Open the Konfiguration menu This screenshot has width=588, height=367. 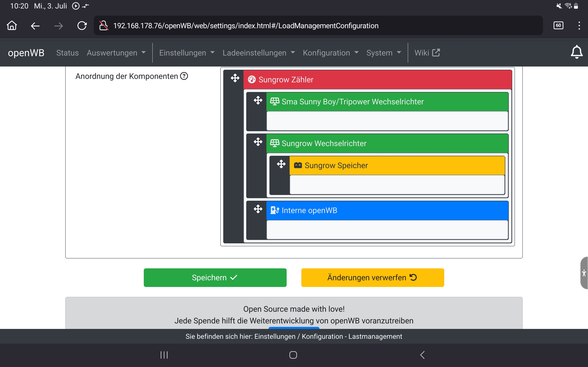(331, 53)
